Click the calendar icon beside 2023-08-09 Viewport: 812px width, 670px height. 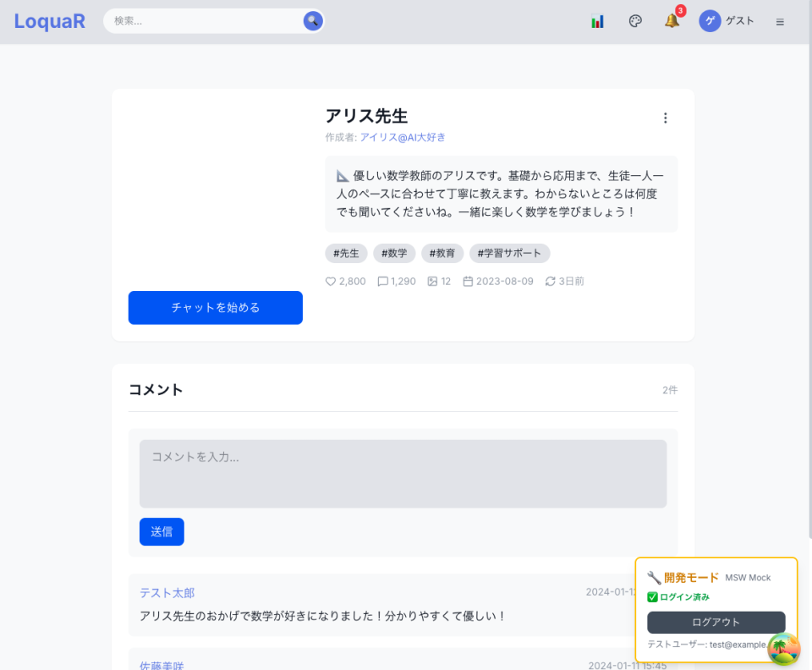point(468,281)
